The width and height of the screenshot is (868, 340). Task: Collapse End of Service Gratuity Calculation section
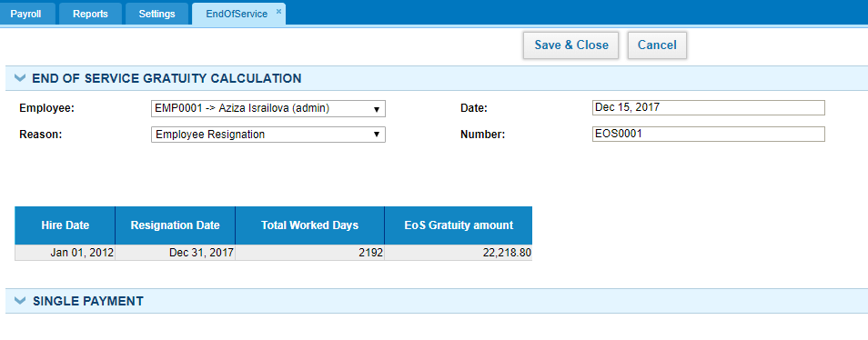[x=20, y=78]
